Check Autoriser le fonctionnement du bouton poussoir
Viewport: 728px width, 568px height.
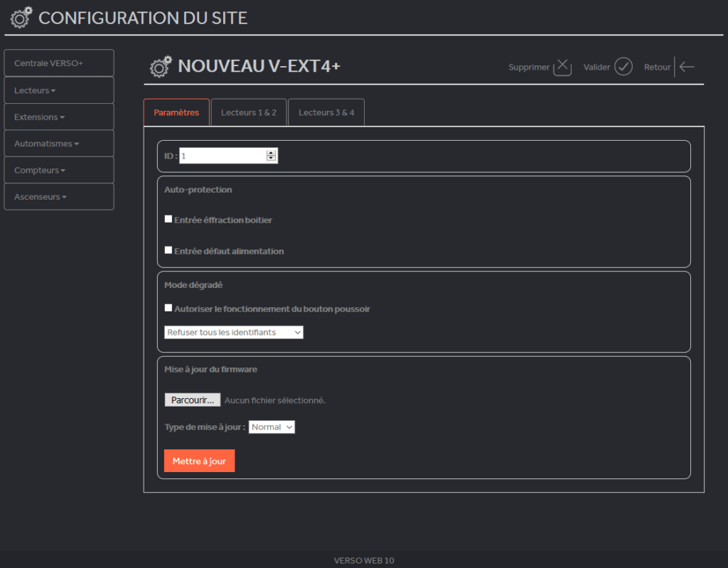click(x=168, y=308)
